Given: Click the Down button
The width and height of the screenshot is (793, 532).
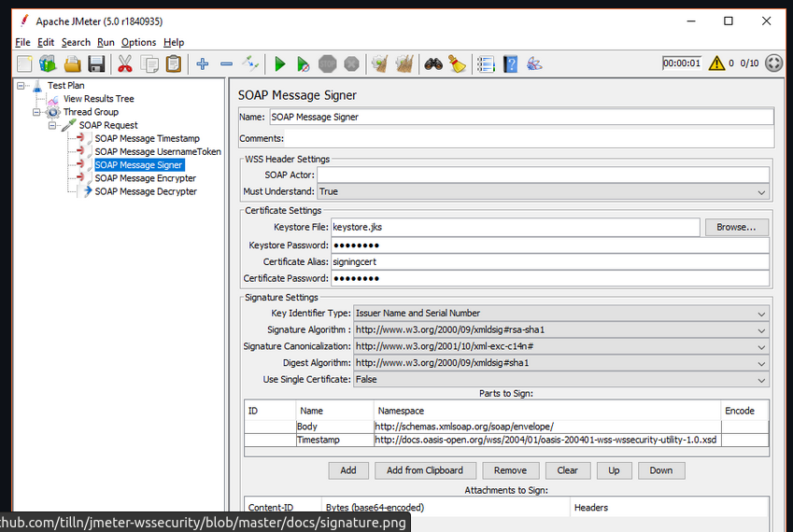Looking at the screenshot, I should pyautogui.click(x=661, y=470).
